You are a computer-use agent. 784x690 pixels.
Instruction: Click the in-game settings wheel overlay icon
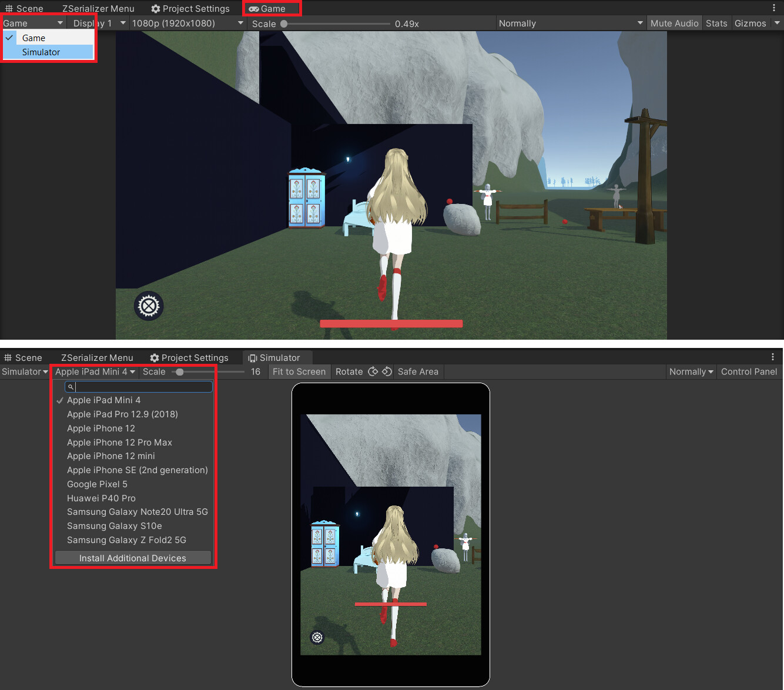coord(148,306)
